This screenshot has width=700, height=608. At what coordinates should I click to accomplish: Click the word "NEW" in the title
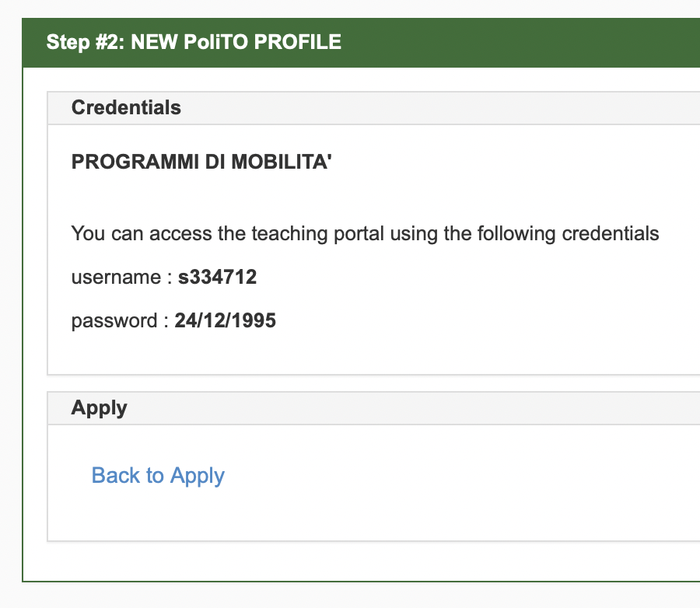click(152, 41)
